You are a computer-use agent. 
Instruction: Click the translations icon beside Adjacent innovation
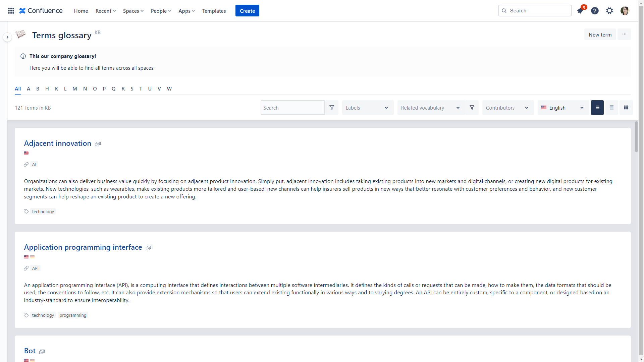[98, 144]
